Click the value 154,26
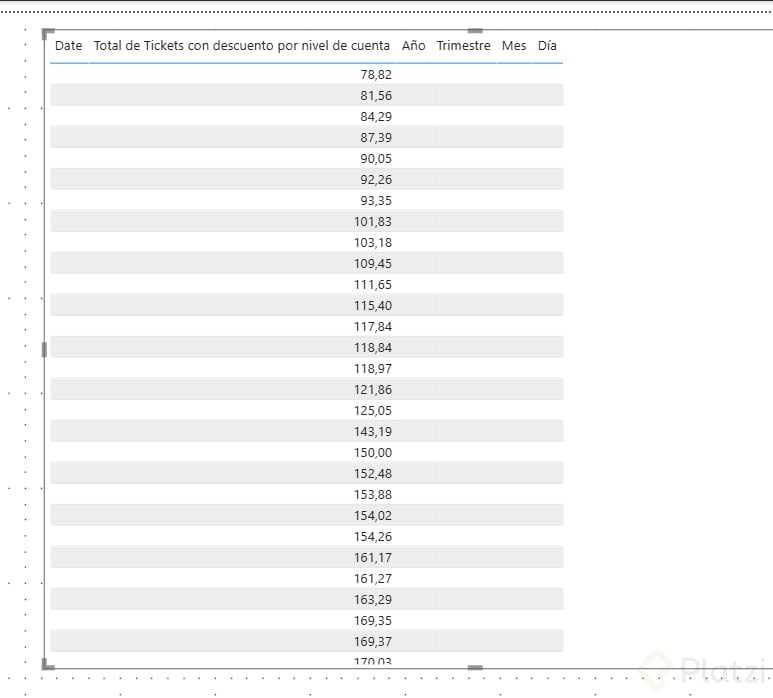This screenshot has height=698, width=773. click(x=373, y=537)
